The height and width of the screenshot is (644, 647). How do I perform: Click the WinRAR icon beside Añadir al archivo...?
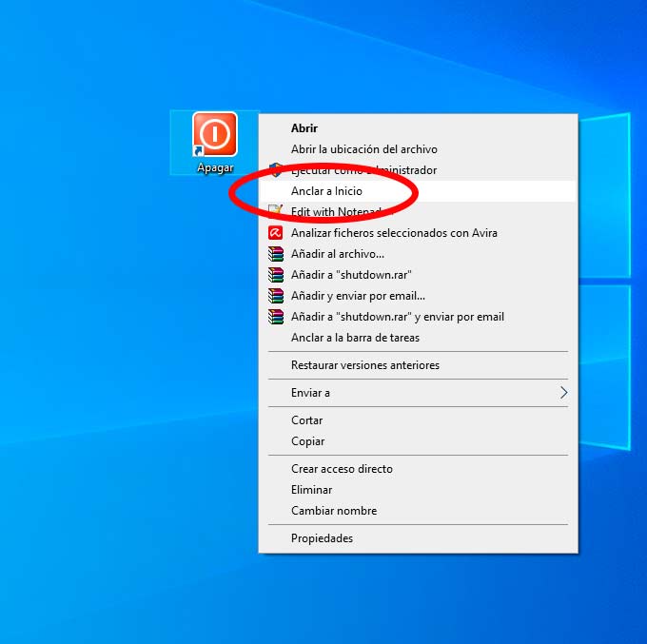(x=276, y=254)
